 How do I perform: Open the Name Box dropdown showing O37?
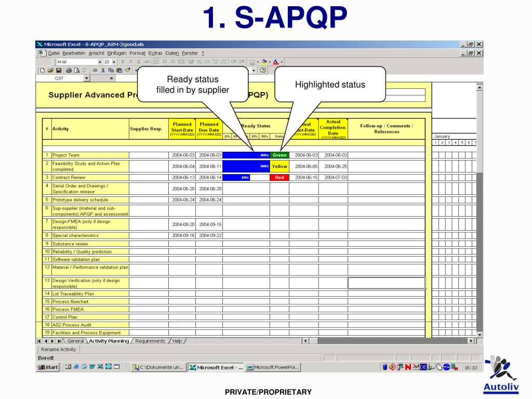tap(87, 78)
